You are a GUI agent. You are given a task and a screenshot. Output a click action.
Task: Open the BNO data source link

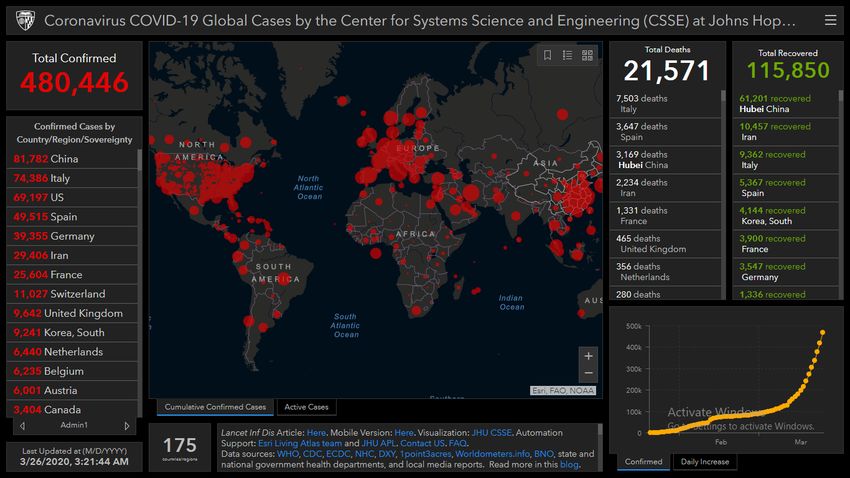[x=544, y=454]
